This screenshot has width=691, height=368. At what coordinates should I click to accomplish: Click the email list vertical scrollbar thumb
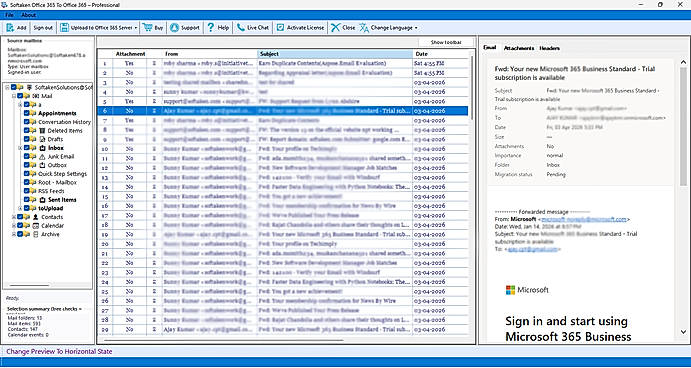click(471, 87)
